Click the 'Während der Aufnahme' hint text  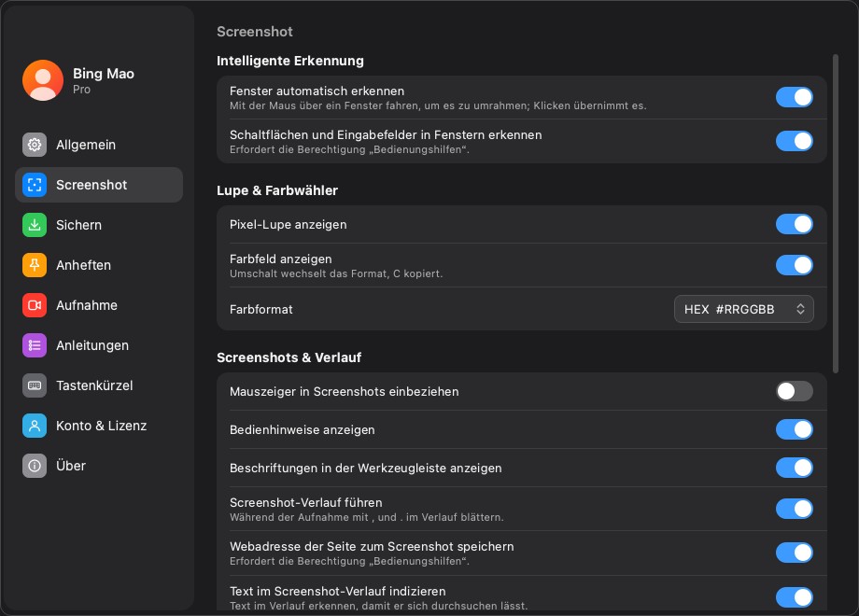point(367,517)
